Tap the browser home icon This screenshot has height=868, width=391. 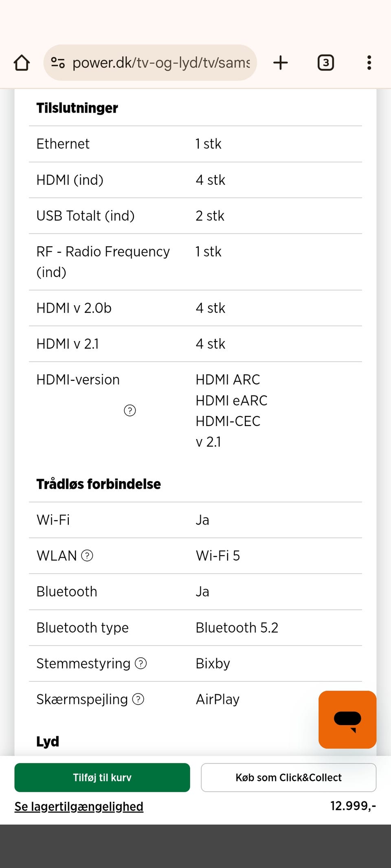22,63
